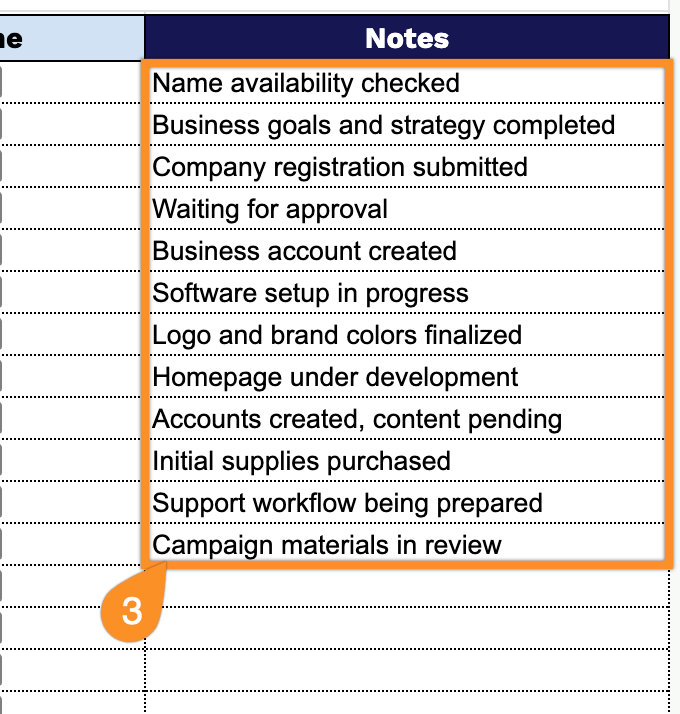680x714 pixels.
Task: Select 'Initial supplies purchased' cell
Action: click(x=407, y=460)
